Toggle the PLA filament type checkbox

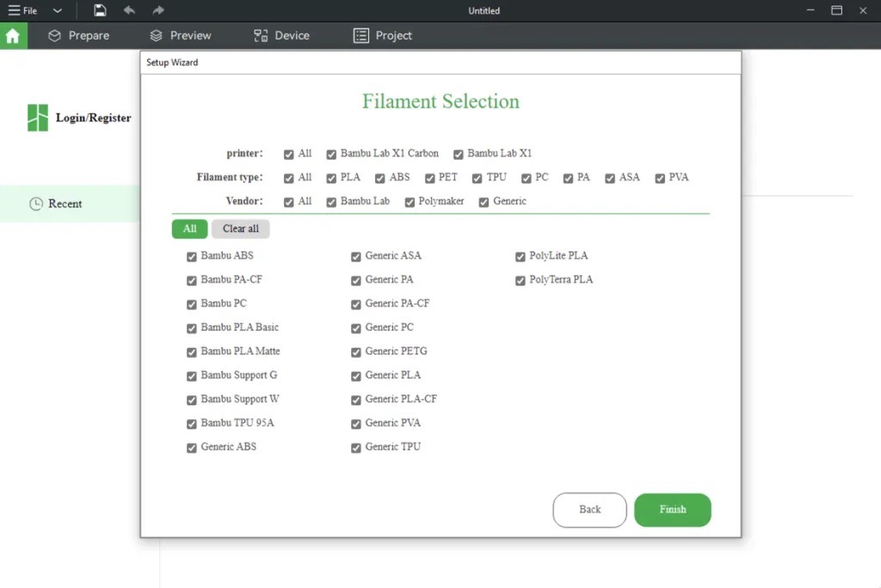pyautogui.click(x=331, y=179)
